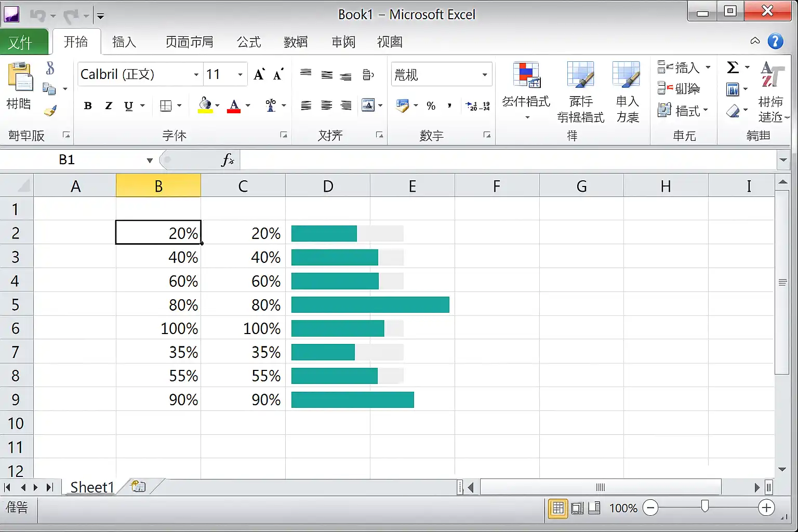Click the Clear eraser icon
798x532 pixels.
pos(733,111)
